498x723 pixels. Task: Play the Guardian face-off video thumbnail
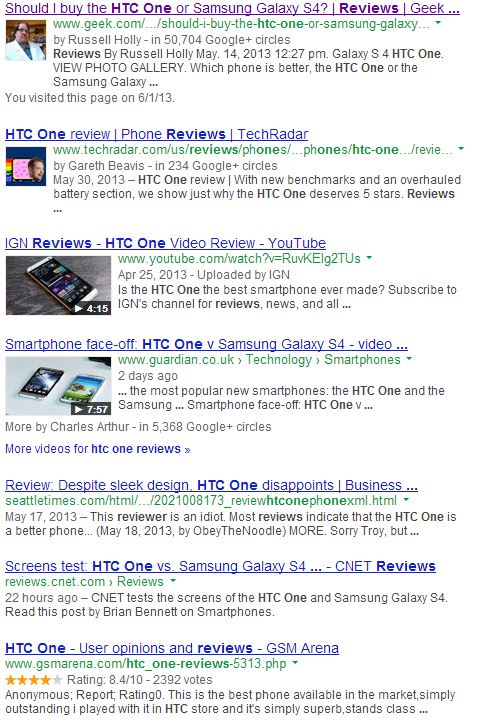click(58, 386)
